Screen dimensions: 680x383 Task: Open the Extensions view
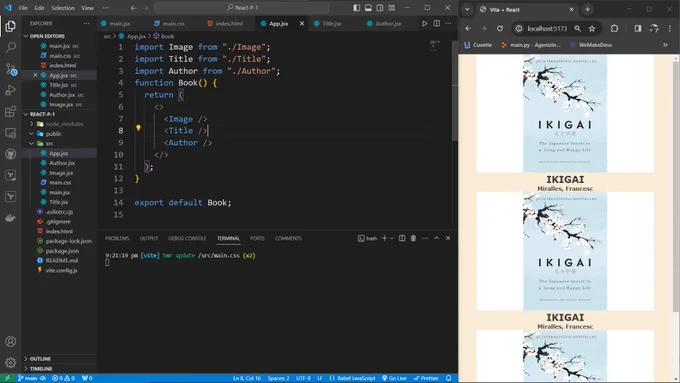coord(10,111)
